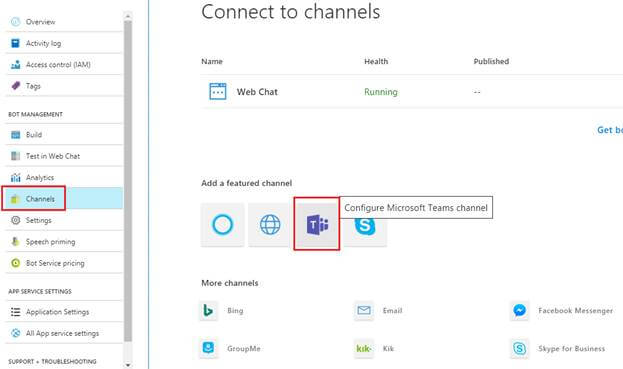The image size is (623, 369).
Task: Open the Web Chat channel name
Action: pyautogui.click(x=257, y=92)
